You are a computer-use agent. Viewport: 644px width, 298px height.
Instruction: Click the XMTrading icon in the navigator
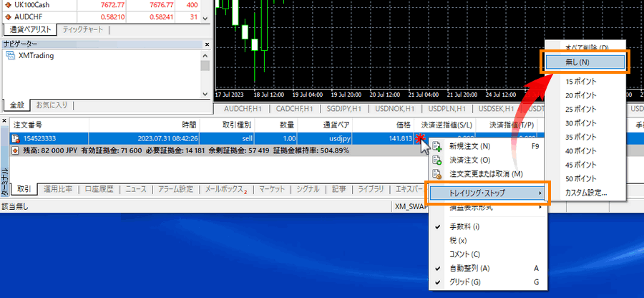click(x=11, y=57)
